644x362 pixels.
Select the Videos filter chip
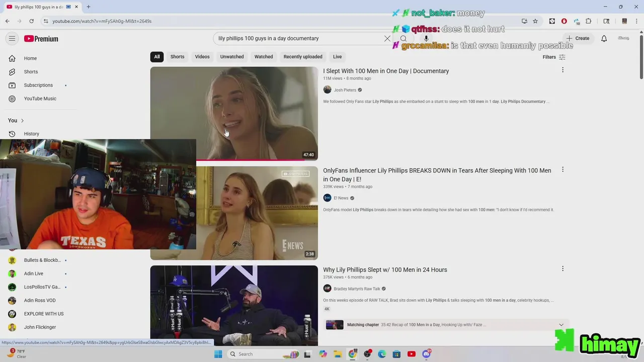(202, 57)
